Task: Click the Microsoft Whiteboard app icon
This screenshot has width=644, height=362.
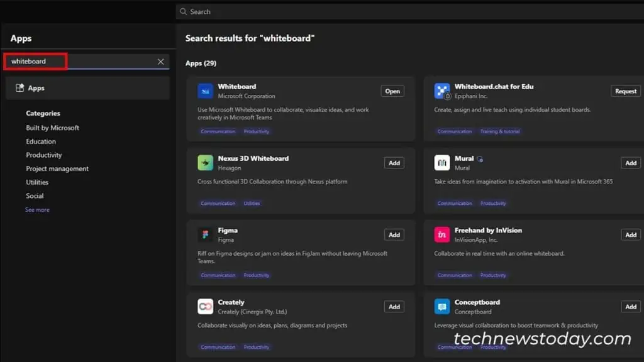Action: [205, 91]
